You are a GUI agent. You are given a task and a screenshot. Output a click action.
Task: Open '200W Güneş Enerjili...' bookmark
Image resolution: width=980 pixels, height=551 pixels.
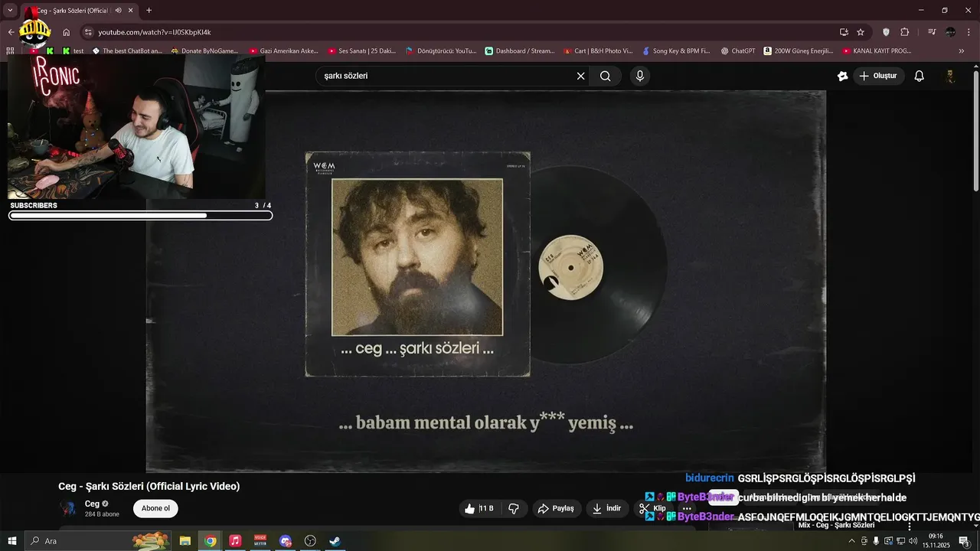pyautogui.click(x=799, y=51)
